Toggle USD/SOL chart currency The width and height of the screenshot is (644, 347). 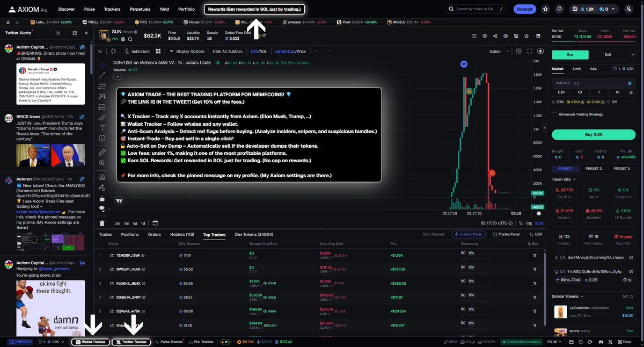click(x=259, y=51)
